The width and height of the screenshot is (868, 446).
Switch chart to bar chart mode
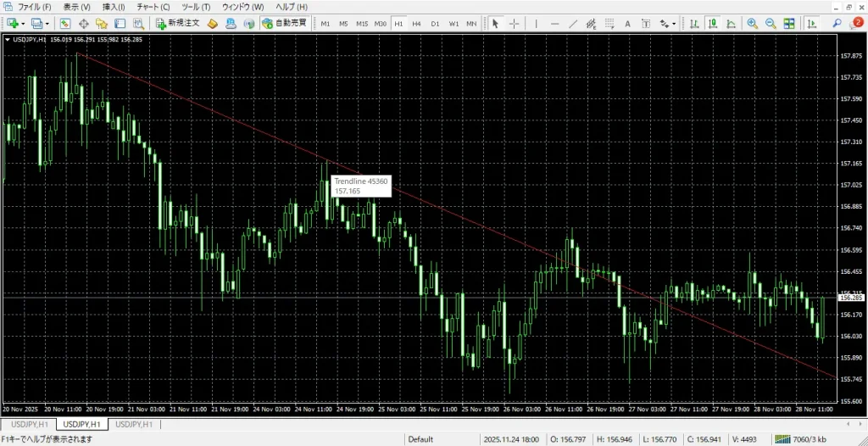[x=694, y=24]
